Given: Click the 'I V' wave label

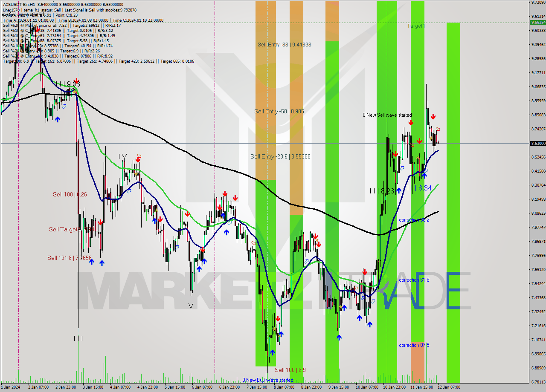Looking at the screenshot, I should (x=122, y=157).
